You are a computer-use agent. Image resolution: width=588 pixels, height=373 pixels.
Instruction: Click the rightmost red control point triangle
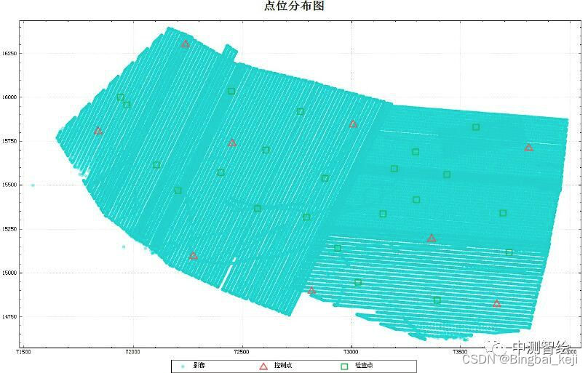pos(529,148)
